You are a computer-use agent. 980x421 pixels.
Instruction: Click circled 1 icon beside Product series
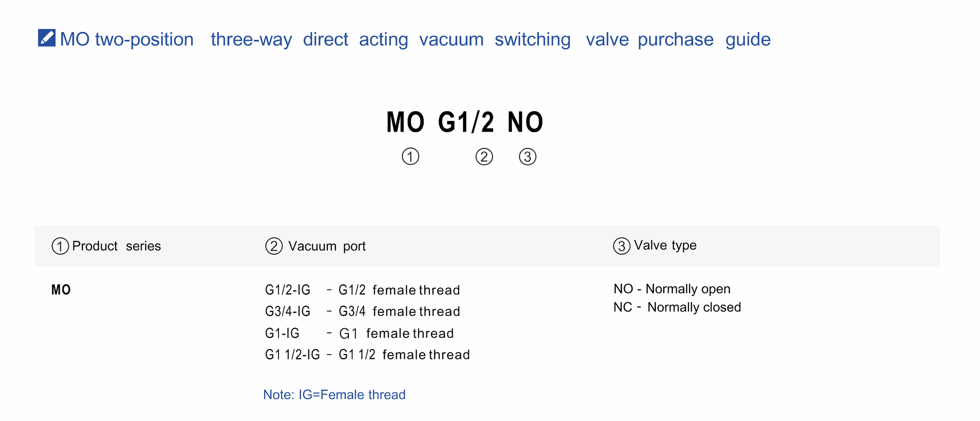[x=60, y=246]
